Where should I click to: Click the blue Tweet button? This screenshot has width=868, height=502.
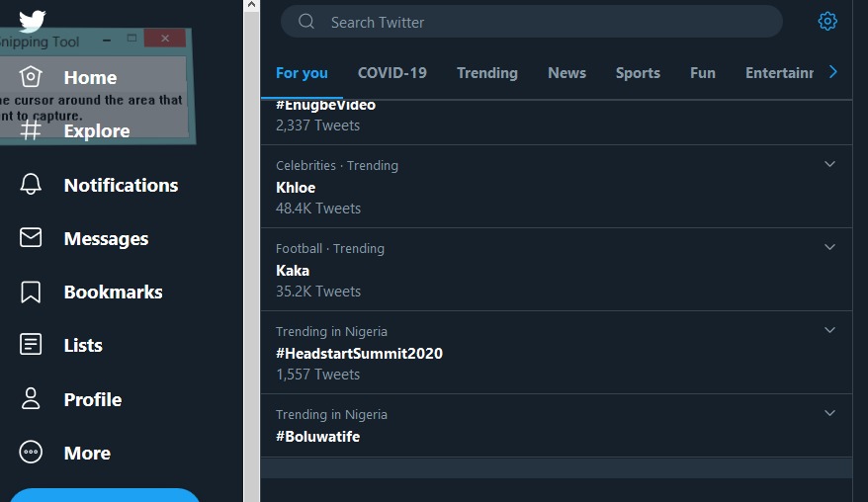pos(105,495)
